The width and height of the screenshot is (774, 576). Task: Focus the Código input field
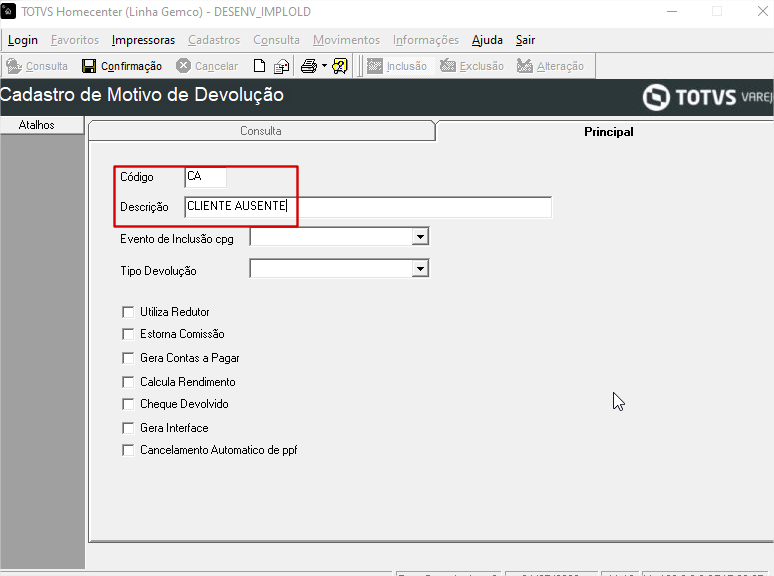pyautogui.click(x=205, y=177)
